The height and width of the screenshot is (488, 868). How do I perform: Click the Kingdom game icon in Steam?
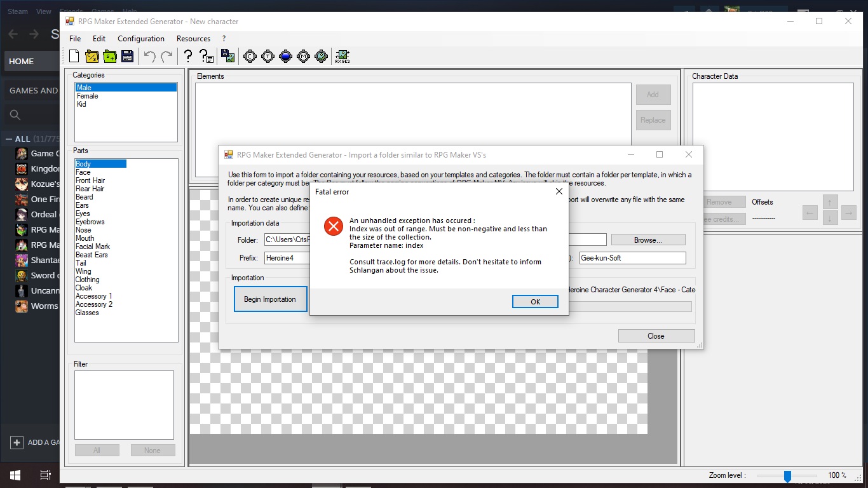(22, 168)
